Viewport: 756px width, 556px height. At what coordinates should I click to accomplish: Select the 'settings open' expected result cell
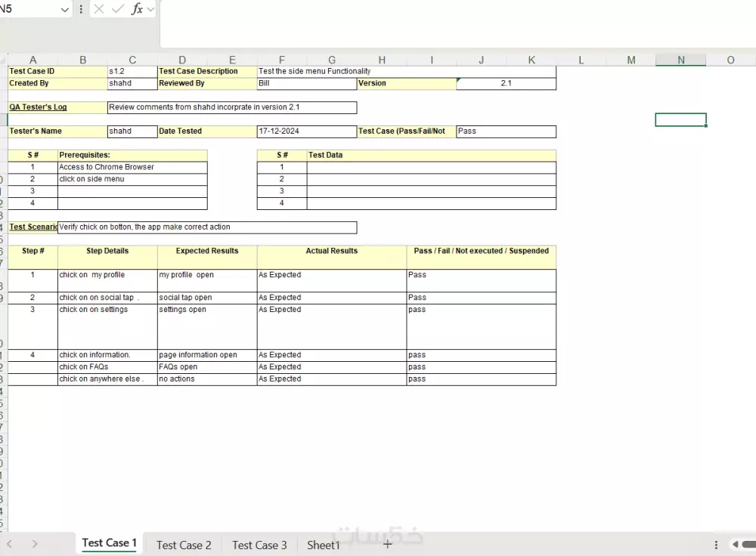(x=207, y=326)
